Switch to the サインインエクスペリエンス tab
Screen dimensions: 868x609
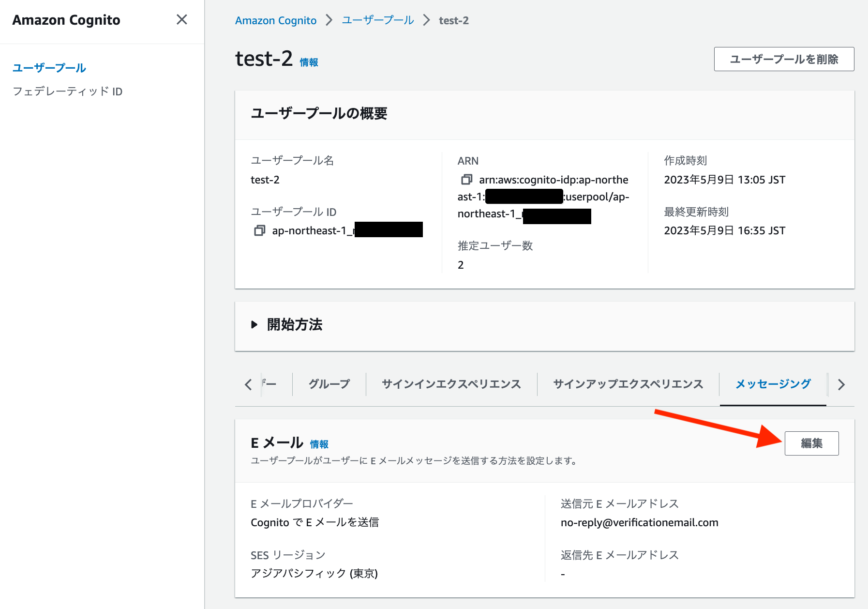click(451, 384)
